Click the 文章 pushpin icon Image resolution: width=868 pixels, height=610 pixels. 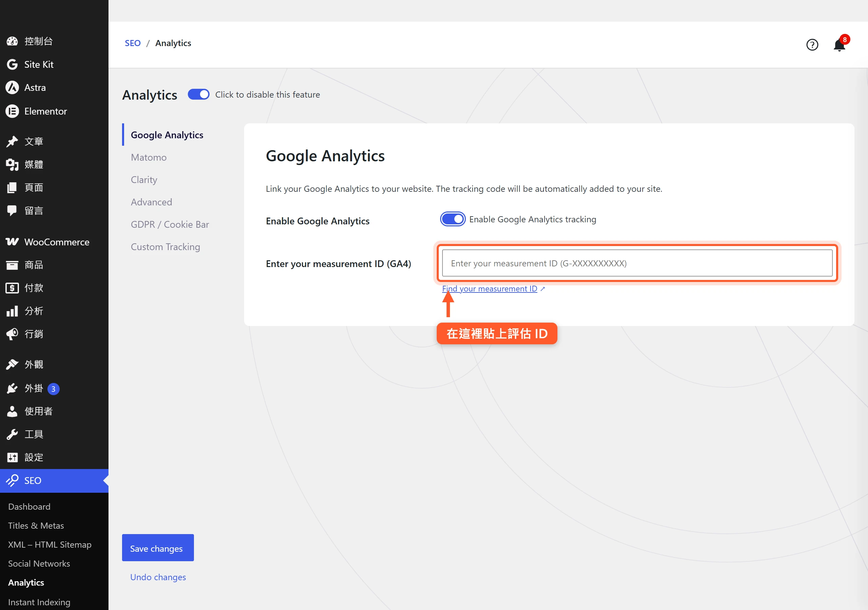click(12, 142)
